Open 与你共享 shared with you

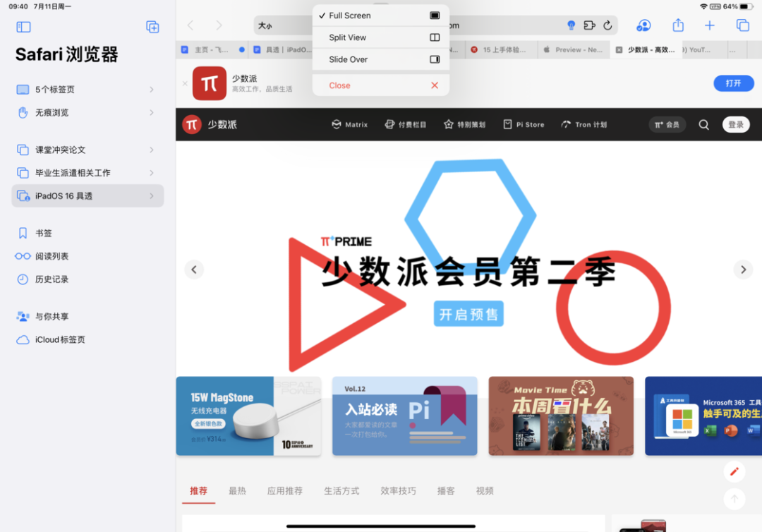click(x=87, y=316)
